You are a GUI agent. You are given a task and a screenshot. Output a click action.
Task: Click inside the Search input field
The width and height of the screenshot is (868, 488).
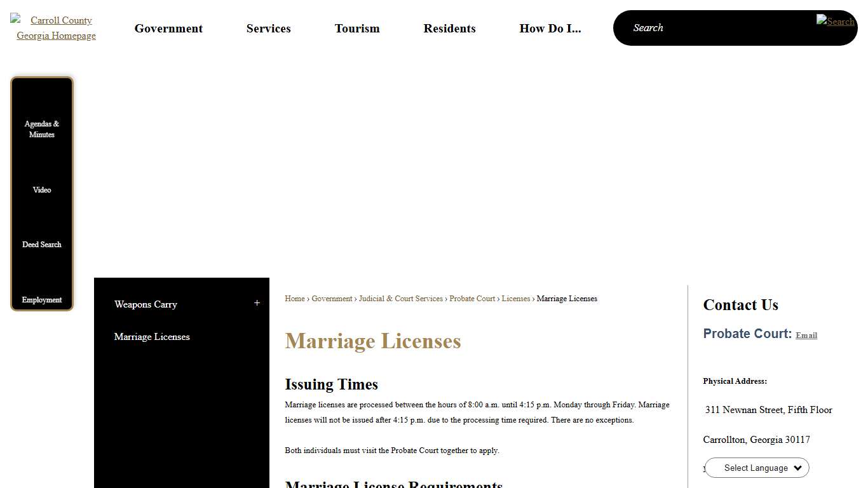[x=699, y=27]
